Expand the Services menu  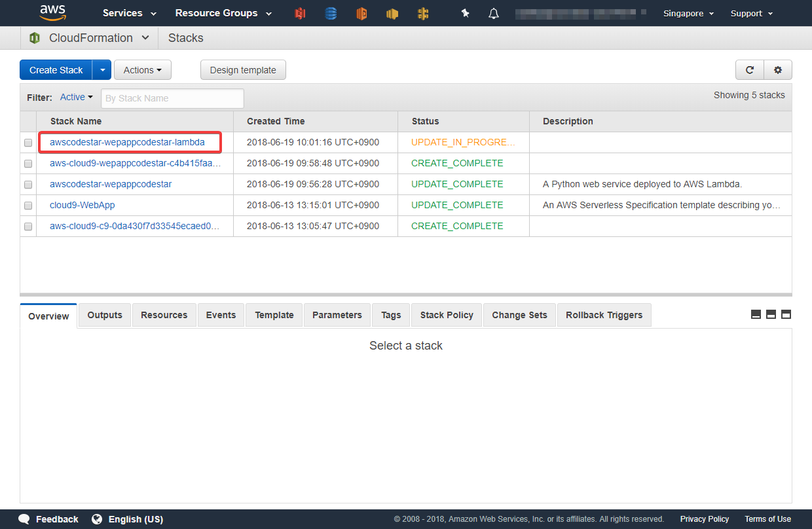(x=130, y=13)
